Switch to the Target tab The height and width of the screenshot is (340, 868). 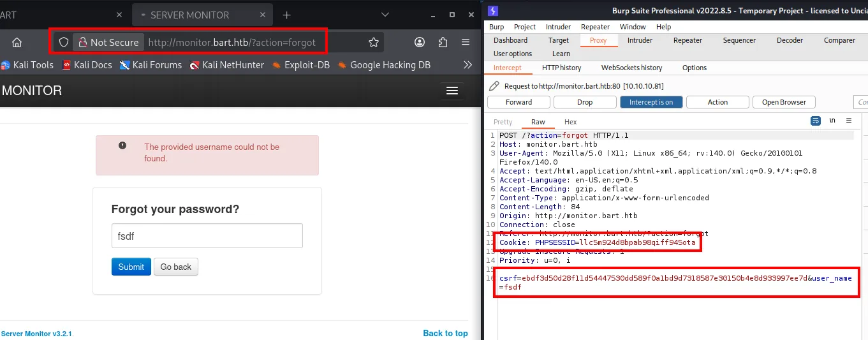pos(559,40)
